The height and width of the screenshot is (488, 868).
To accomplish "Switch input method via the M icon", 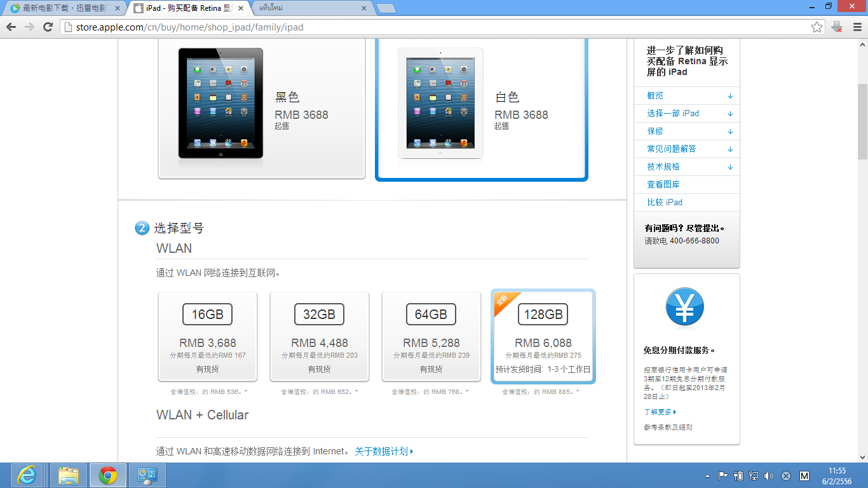I will tap(804, 476).
